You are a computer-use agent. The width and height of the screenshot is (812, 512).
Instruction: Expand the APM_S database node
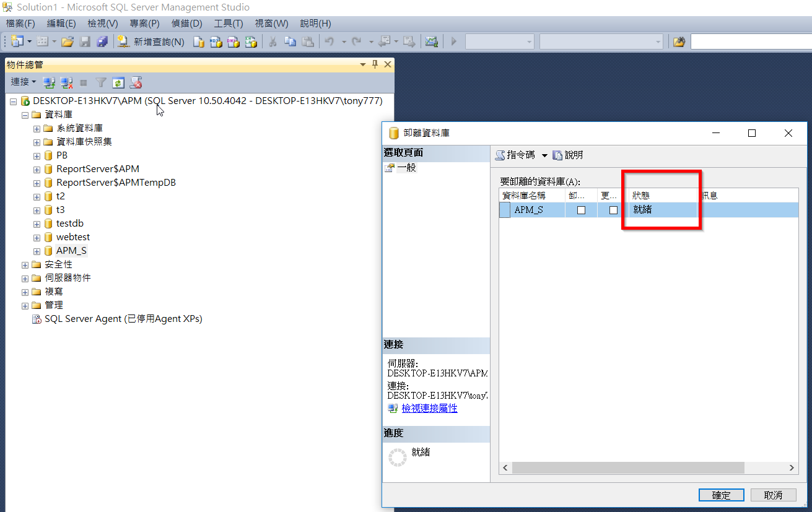tap(37, 251)
